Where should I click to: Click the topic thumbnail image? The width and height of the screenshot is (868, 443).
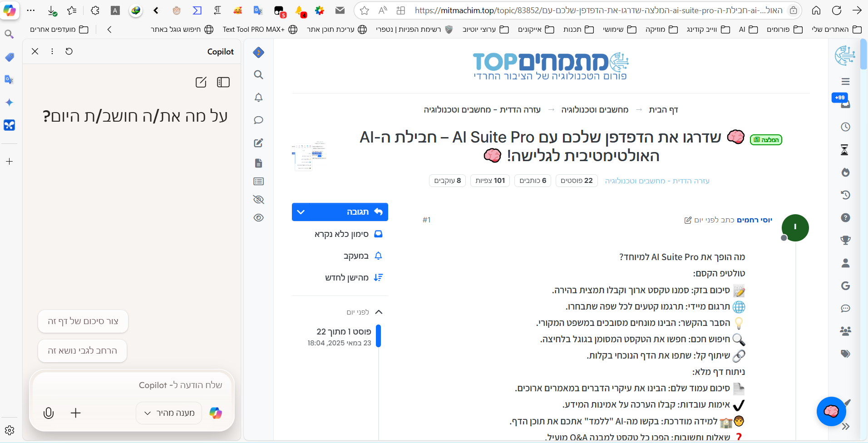(309, 155)
